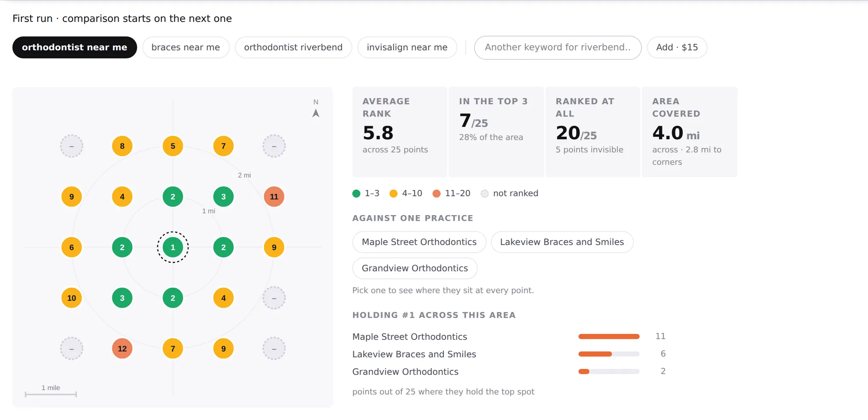
Task: Click the 'AGAINST ONE PRACTICE' heading
Action: coord(413,218)
